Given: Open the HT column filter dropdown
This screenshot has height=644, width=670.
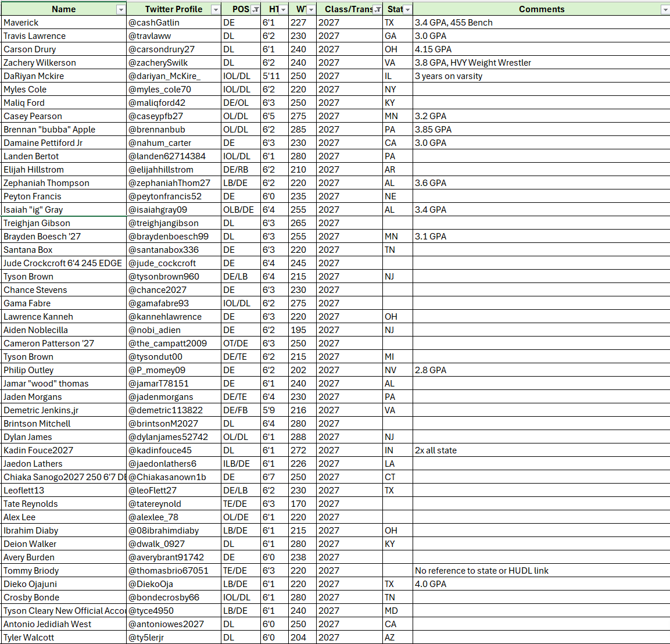Looking at the screenshot, I should click(x=284, y=9).
